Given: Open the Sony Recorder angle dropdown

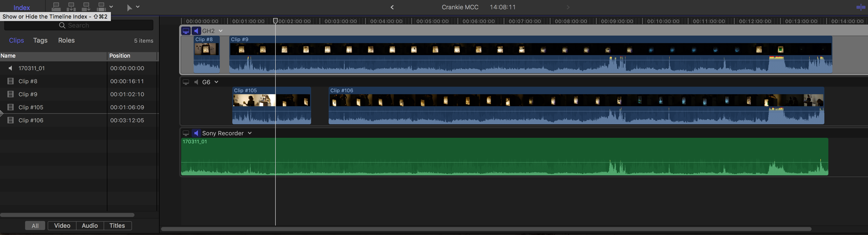Looking at the screenshot, I should pyautogui.click(x=250, y=133).
